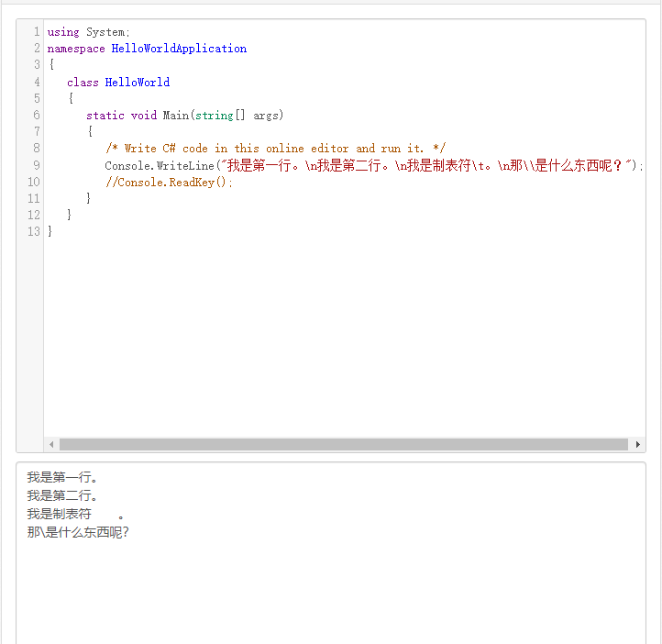Click 'static void Main(string[] args)' line

pos(185,116)
